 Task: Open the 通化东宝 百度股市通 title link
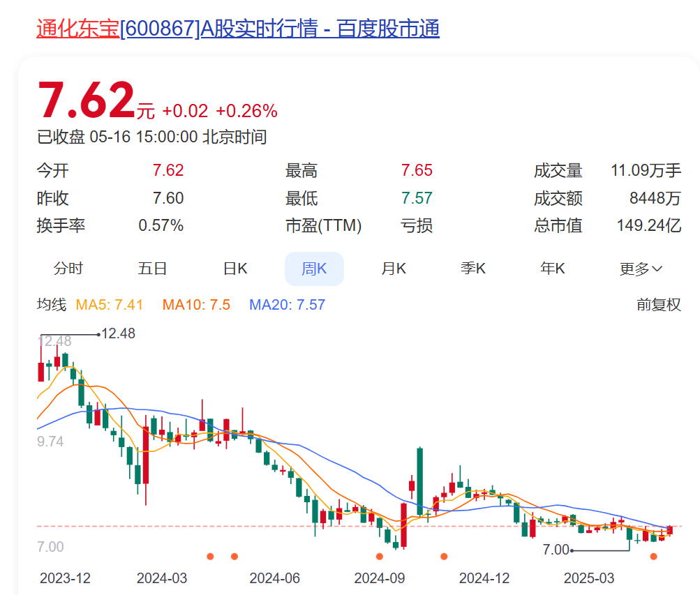(238, 29)
